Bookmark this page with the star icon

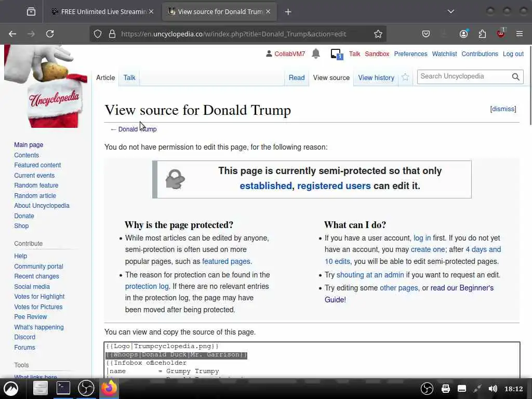point(378,34)
